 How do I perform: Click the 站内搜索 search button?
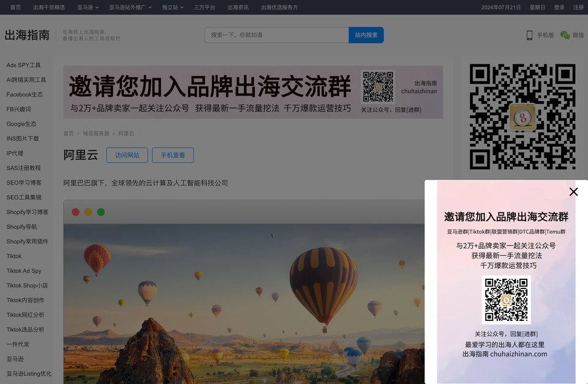click(366, 35)
